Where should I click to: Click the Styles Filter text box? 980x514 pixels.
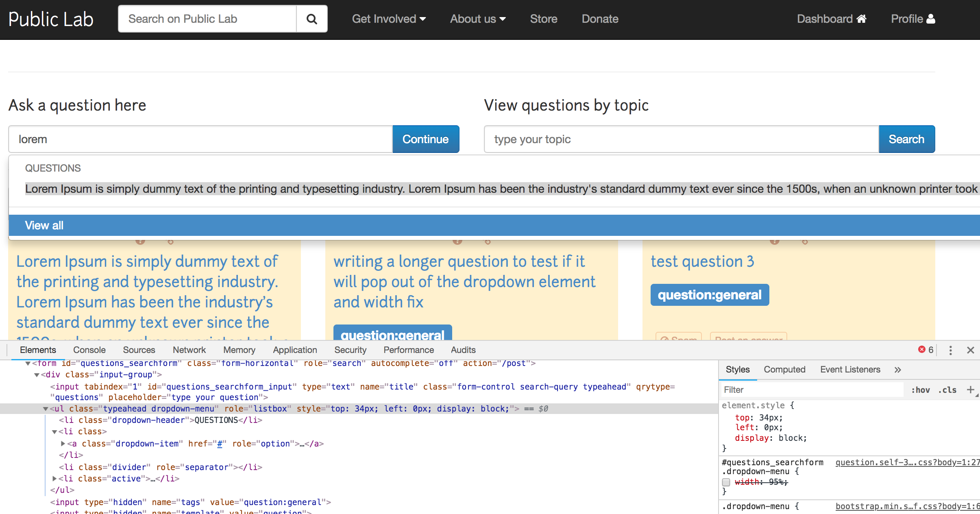click(x=811, y=390)
